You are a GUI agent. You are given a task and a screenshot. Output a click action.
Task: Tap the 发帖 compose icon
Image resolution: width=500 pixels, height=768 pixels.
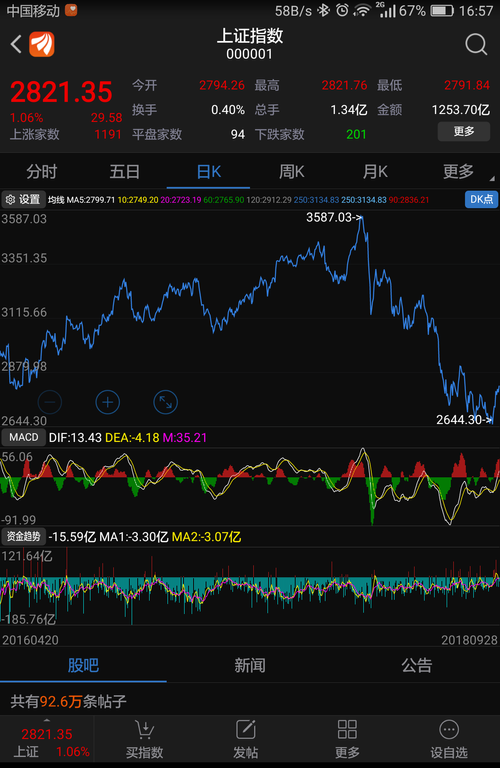(245, 729)
